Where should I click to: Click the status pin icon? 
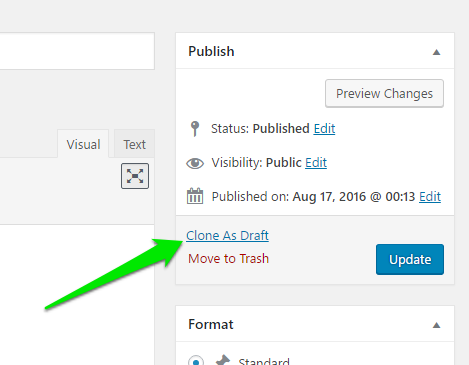(195, 129)
